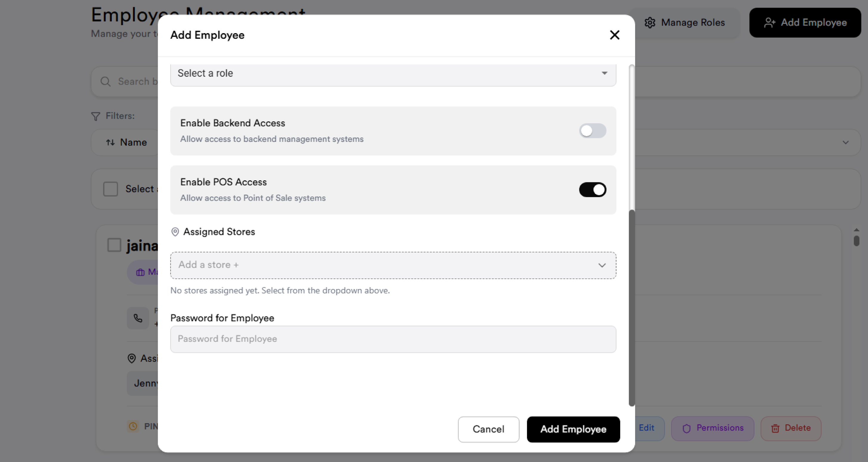This screenshot has width=868, height=462.
Task: Check the jaina employee checkbox
Action: 114,245
